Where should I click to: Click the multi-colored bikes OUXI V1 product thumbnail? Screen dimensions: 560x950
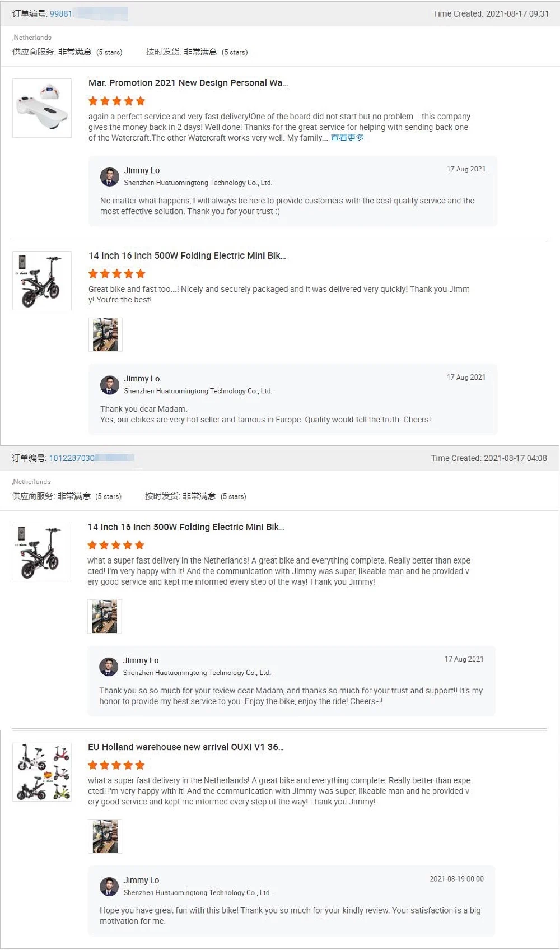pyautogui.click(x=42, y=772)
